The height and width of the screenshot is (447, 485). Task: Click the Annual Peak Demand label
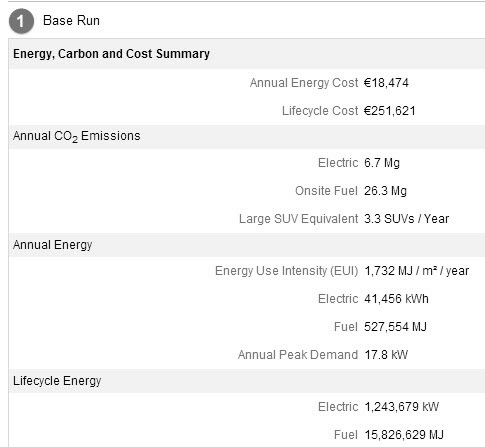(298, 355)
